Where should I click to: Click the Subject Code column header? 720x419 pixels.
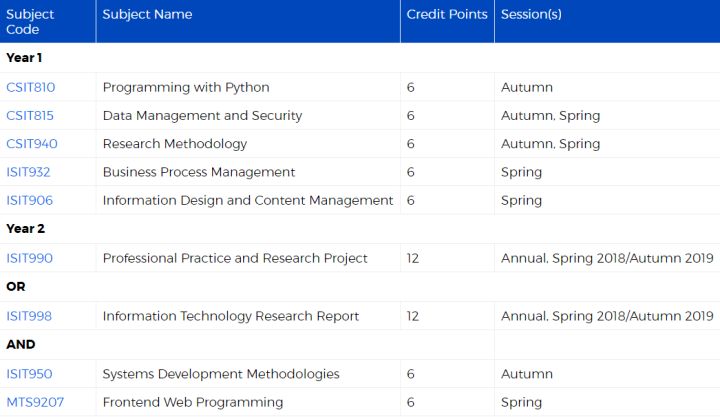30,22
